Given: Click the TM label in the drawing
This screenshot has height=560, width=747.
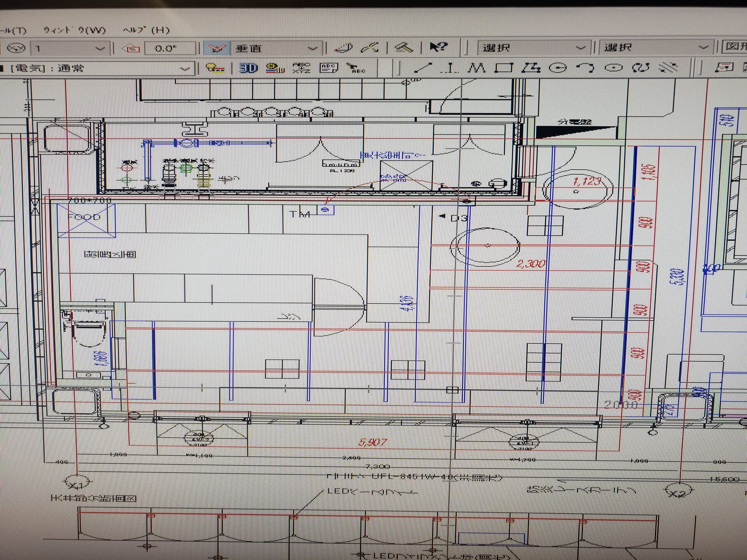Looking at the screenshot, I should click(300, 214).
